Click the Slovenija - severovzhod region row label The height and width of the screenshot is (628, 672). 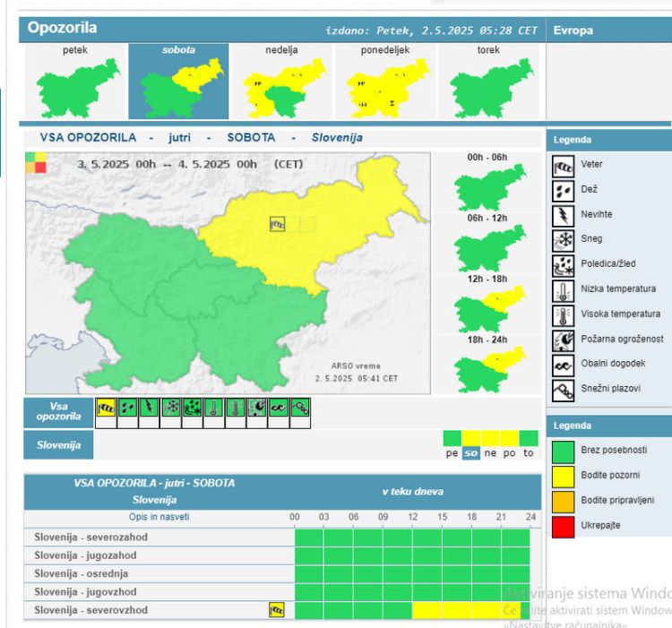(x=91, y=610)
